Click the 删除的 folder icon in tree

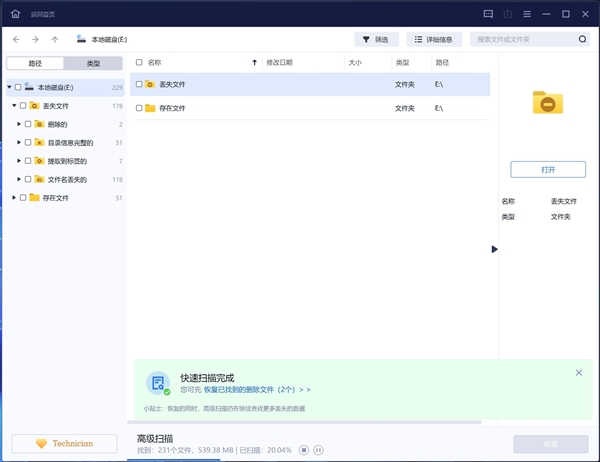pos(39,124)
